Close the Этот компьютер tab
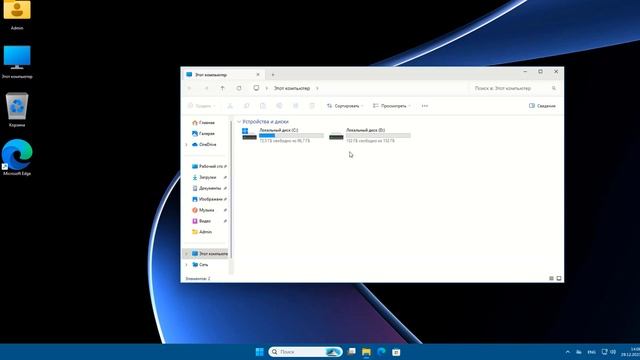Viewport: 640px width, 360px height. click(258, 75)
